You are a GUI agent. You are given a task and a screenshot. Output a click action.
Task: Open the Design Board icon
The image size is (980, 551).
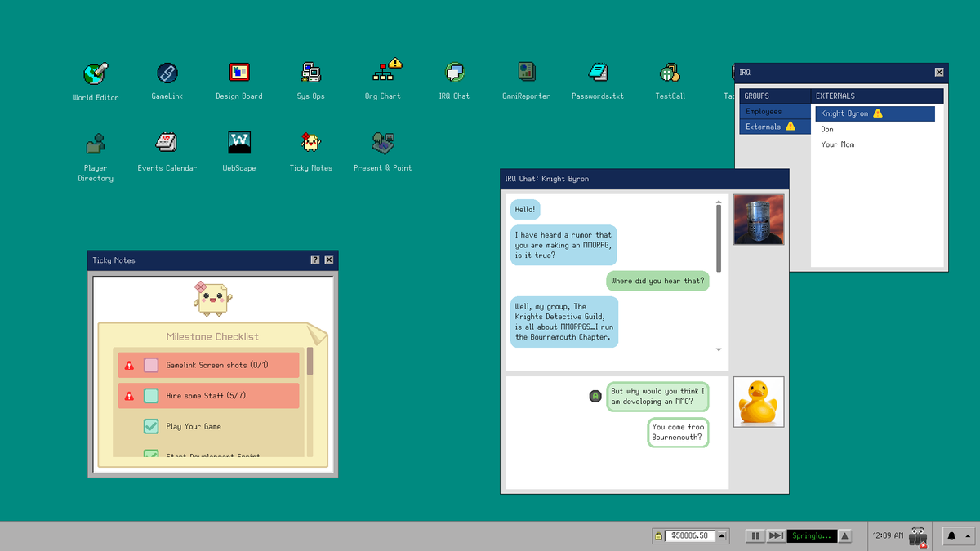pyautogui.click(x=239, y=73)
